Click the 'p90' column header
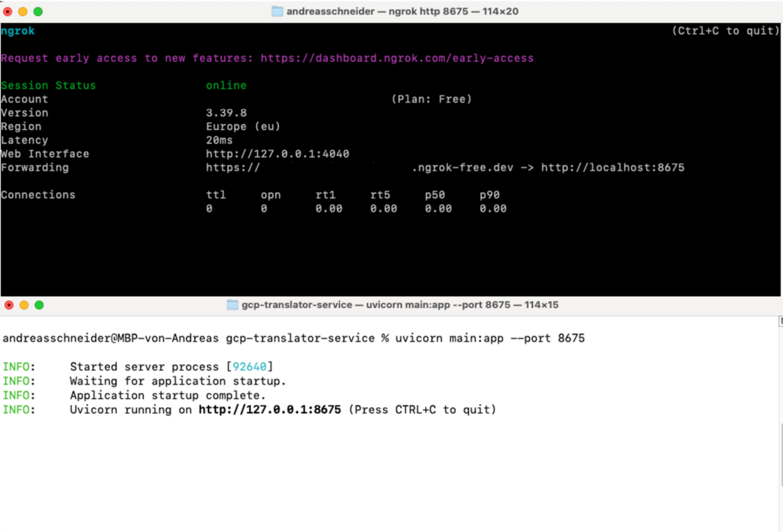 pyautogui.click(x=489, y=195)
